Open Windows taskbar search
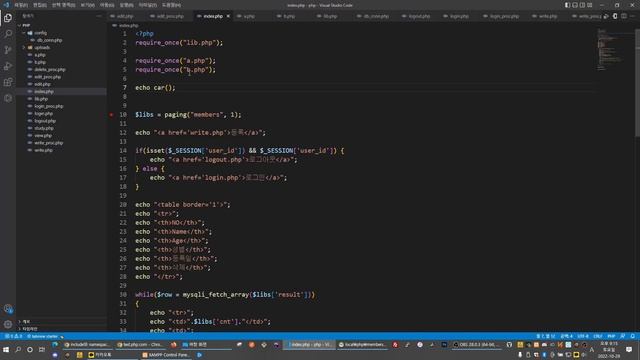 coord(18,350)
